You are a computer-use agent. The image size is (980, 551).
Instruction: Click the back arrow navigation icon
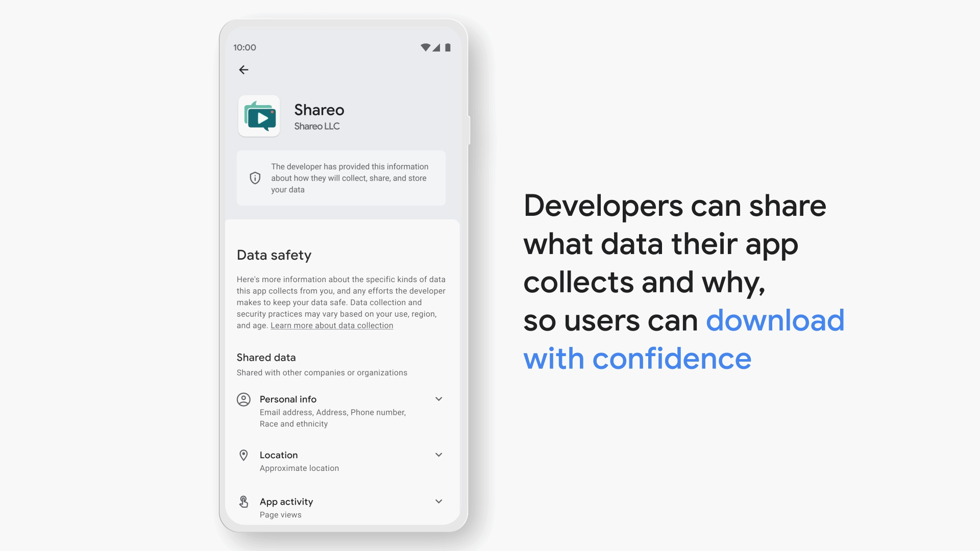(x=243, y=69)
